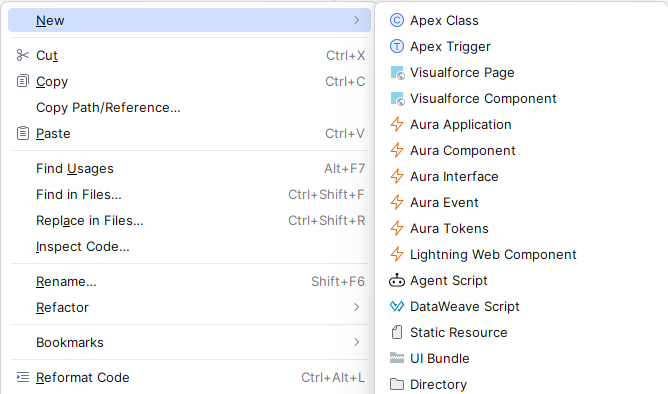Screen dimensions: 668x394
Task: Click the scissors Cut icon
Action: click(23, 55)
